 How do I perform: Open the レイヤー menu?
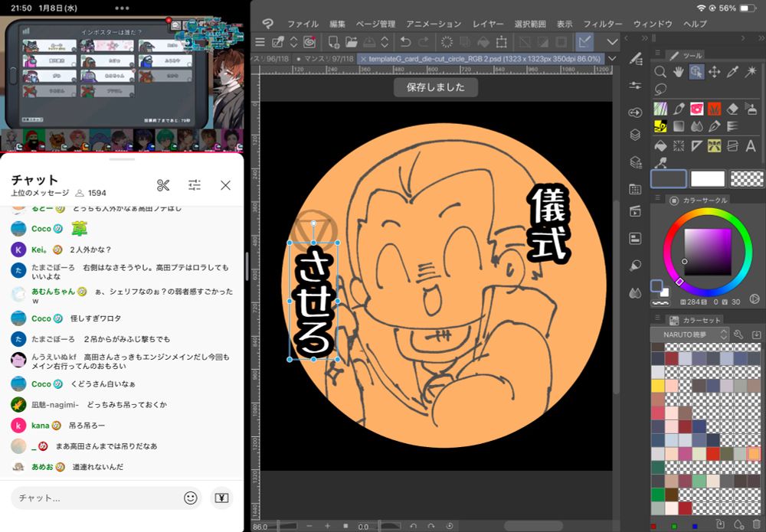point(487,24)
